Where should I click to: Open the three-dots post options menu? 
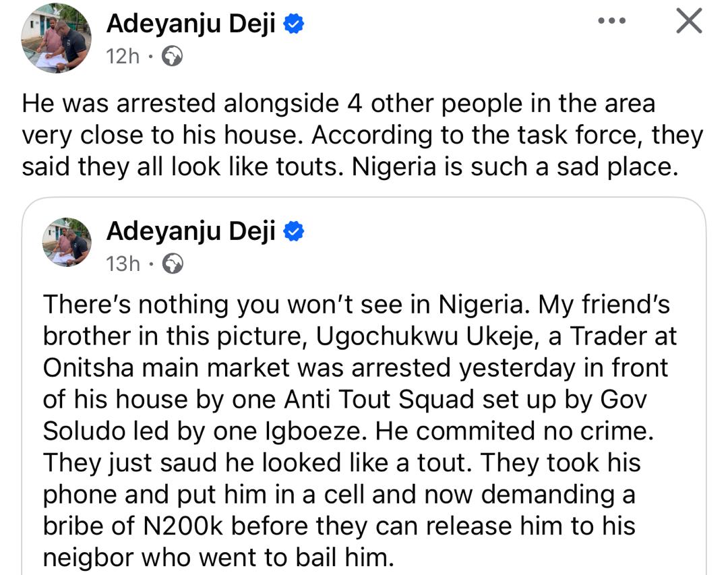tap(611, 21)
